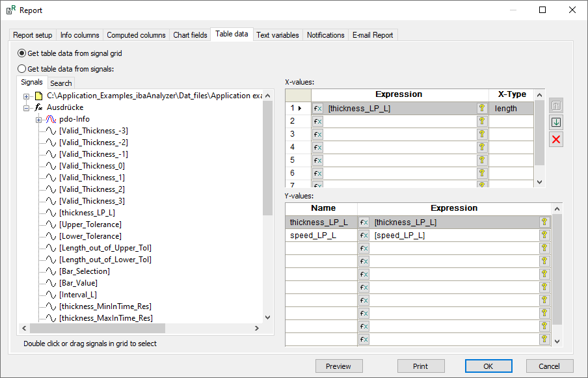Open help icon for X-values row 3
Image resolution: width=588 pixels, height=378 pixels.
pyautogui.click(x=482, y=134)
